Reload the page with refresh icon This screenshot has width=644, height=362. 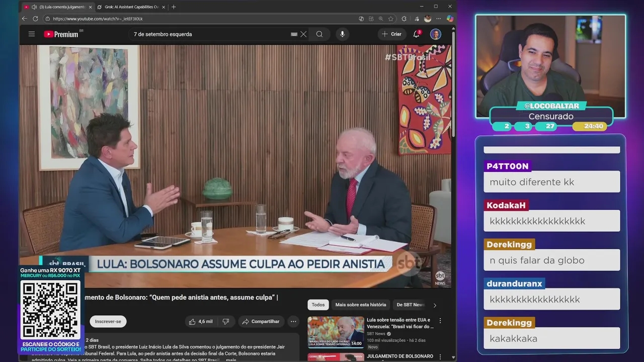pos(35,19)
